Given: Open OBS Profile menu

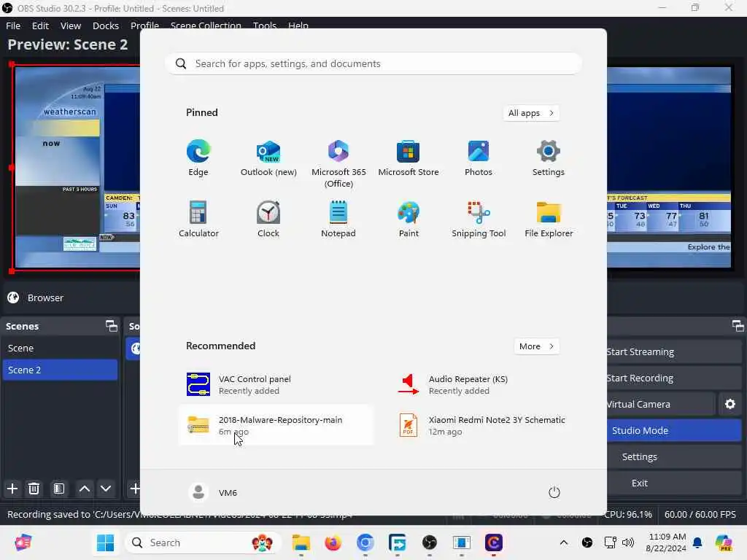Looking at the screenshot, I should coord(145,25).
